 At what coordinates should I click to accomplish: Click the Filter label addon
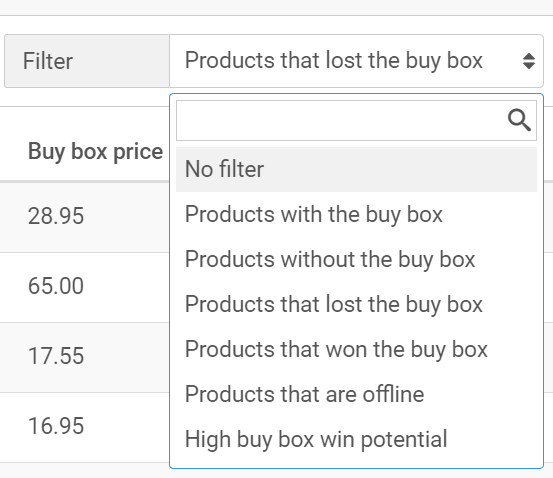click(x=87, y=61)
